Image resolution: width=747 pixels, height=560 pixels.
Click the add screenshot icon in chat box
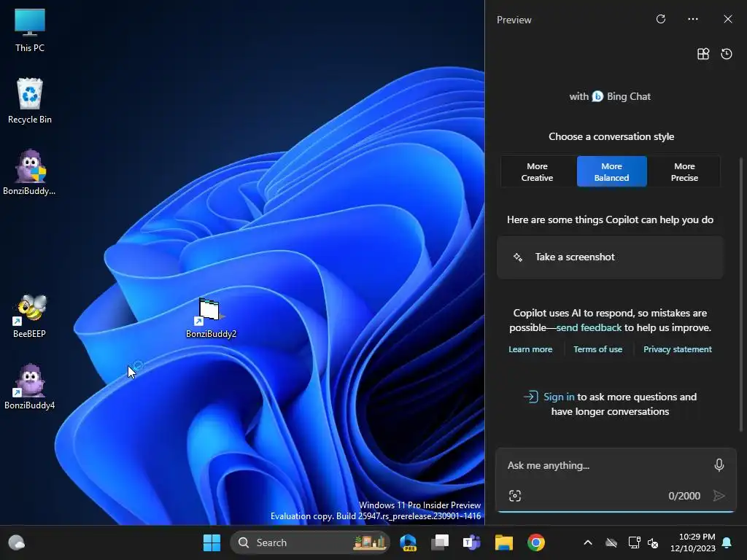point(515,496)
